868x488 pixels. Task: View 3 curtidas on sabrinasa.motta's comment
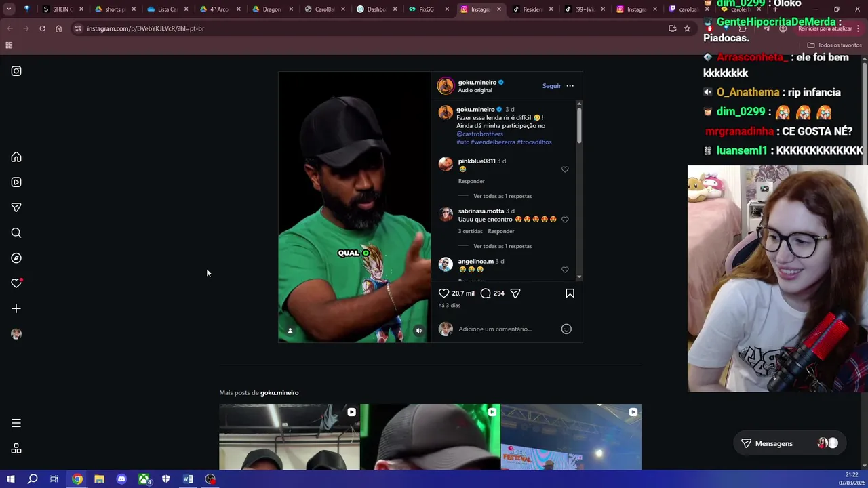click(470, 232)
